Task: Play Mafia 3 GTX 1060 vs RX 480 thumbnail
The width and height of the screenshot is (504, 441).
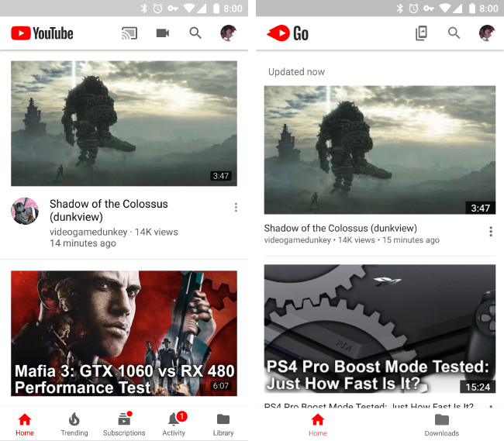Action: click(124, 333)
